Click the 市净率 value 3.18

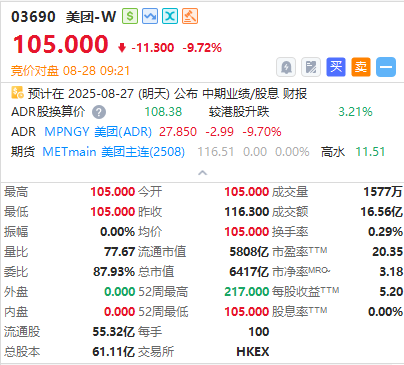pos(391,272)
